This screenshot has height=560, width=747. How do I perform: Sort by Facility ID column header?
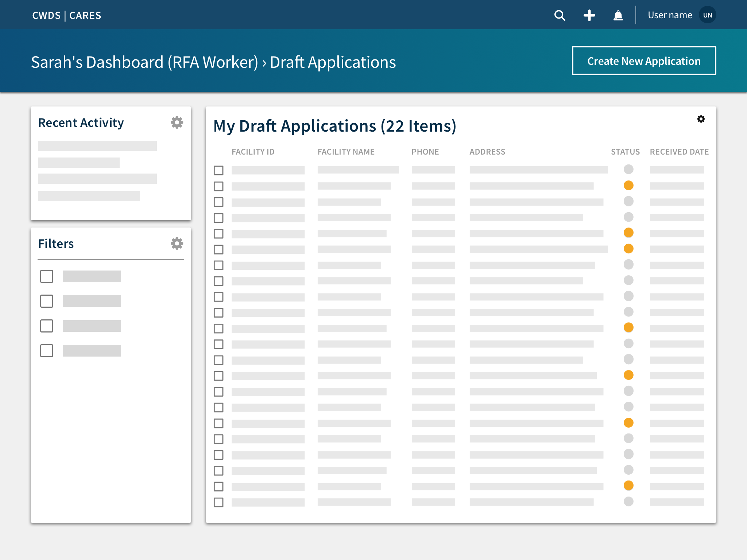[253, 152]
